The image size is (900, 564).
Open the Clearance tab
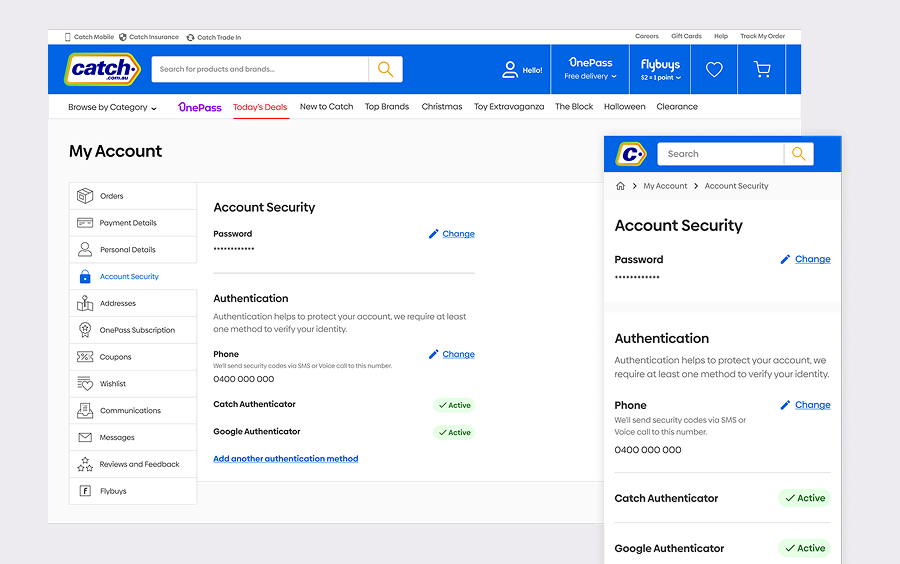tap(677, 107)
